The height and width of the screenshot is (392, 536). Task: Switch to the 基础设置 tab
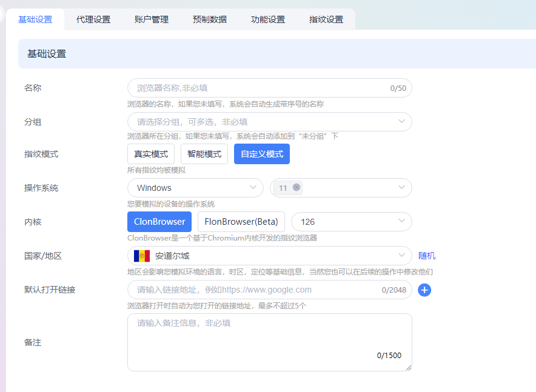pyautogui.click(x=35, y=19)
